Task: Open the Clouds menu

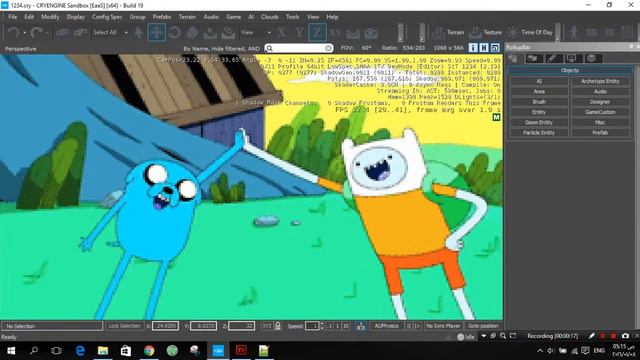Action: click(270, 17)
